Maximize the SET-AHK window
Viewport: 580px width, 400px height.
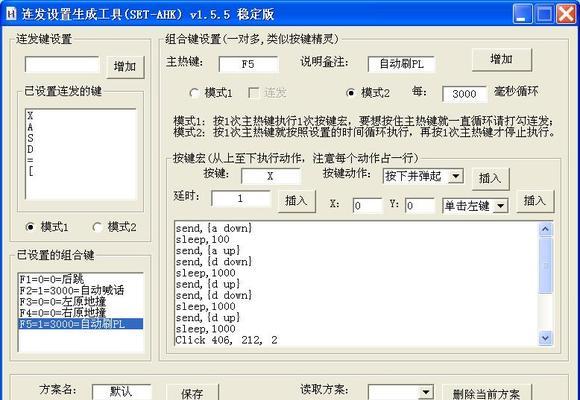(544, 14)
